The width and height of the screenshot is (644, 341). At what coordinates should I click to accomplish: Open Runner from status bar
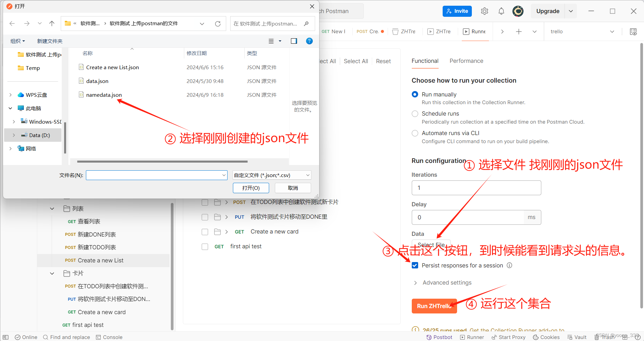472,337
